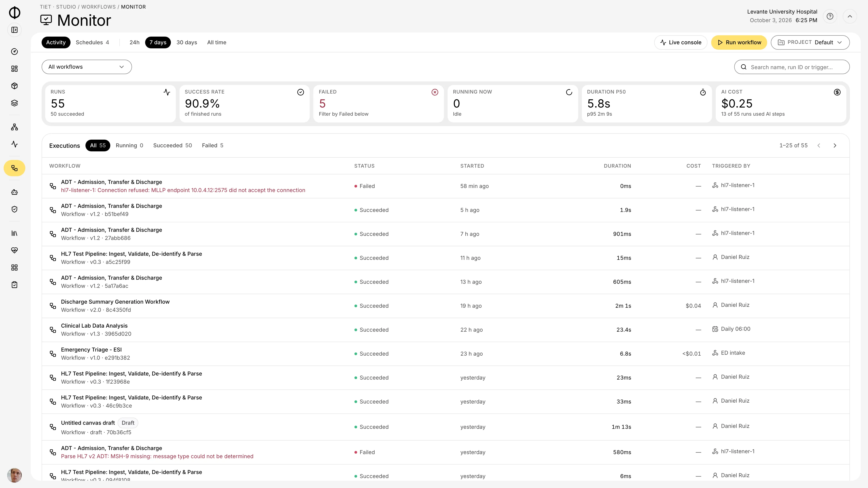Image resolution: width=868 pixels, height=488 pixels.
Task: Open ADT run 27abb686
Action: click(x=446, y=234)
